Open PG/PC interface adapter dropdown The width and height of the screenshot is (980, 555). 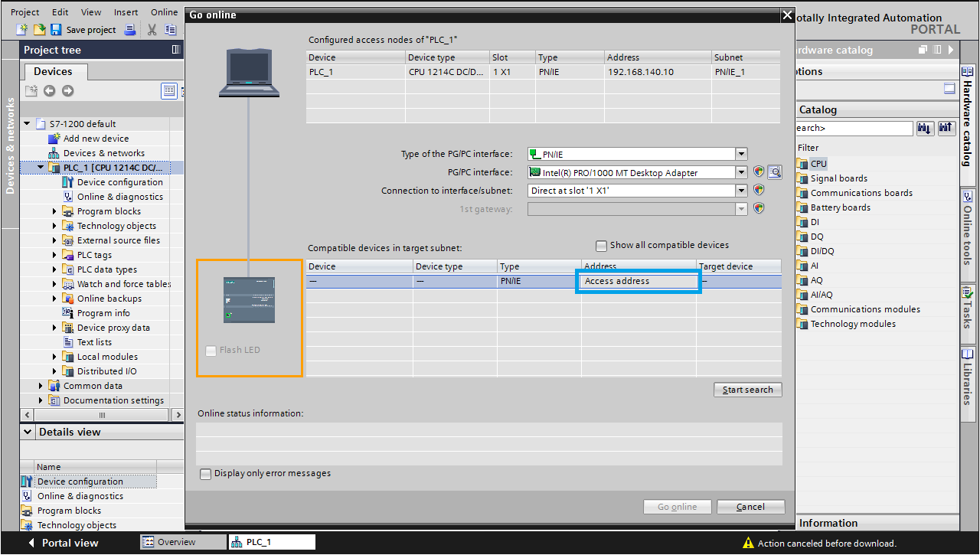[x=741, y=172]
